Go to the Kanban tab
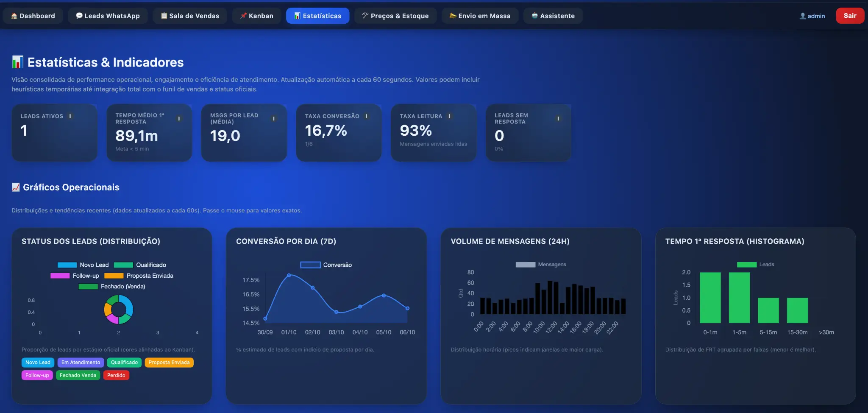This screenshot has height=413, width=868. 256,16
